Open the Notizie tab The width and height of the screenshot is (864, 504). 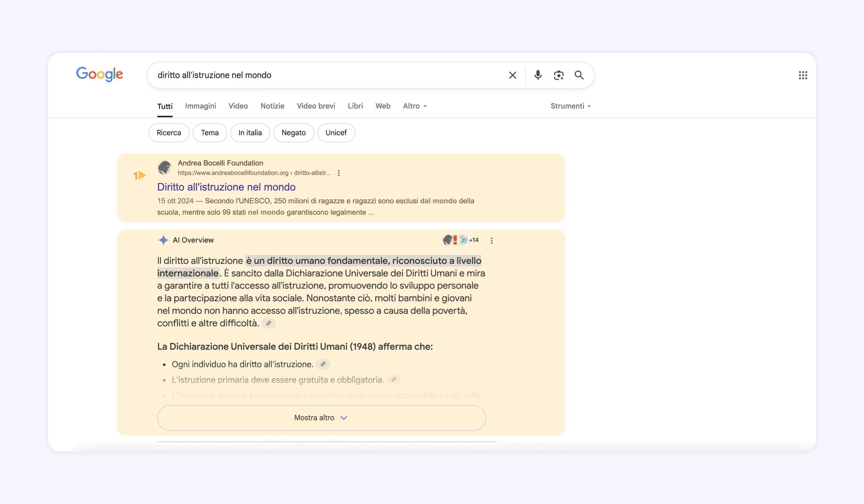point(273,106)
